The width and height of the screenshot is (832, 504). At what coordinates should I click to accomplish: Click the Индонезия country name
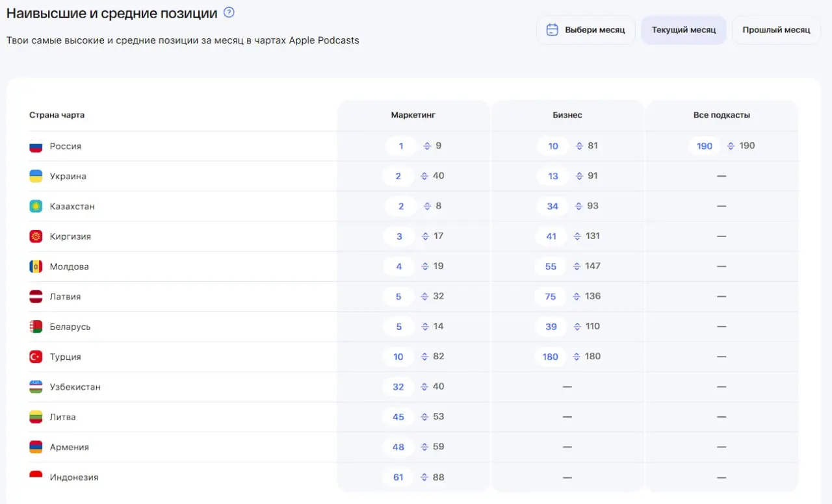click(74, 477)
